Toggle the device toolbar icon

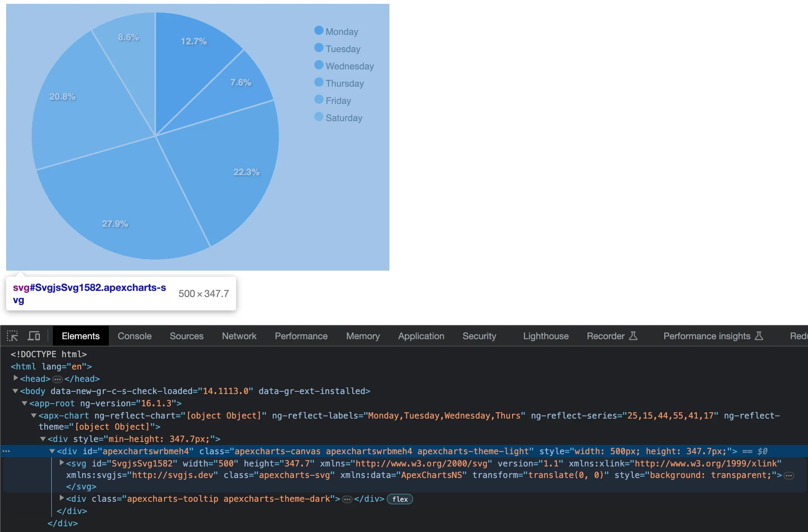click(x=34, y=335)
